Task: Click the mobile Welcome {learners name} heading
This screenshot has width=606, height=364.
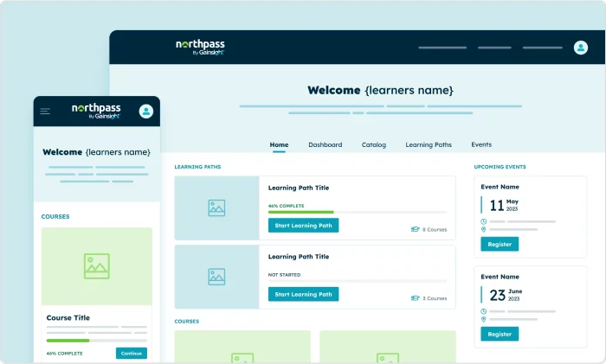Action: [97, 152]
